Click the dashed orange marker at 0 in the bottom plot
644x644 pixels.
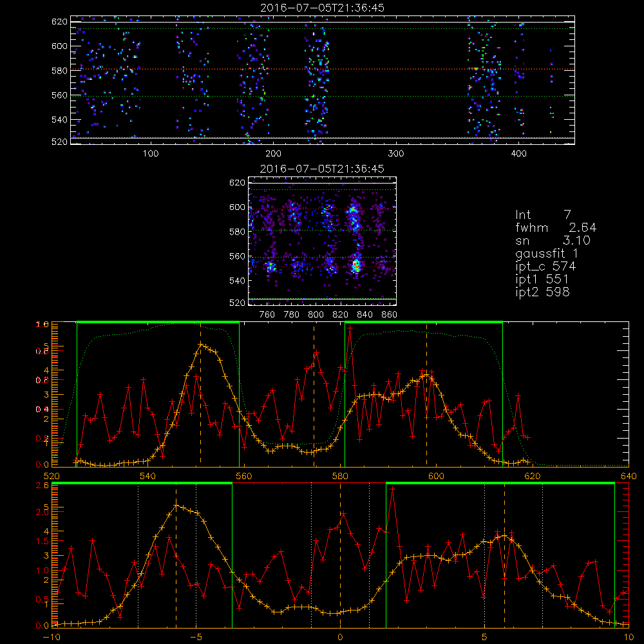340,555
